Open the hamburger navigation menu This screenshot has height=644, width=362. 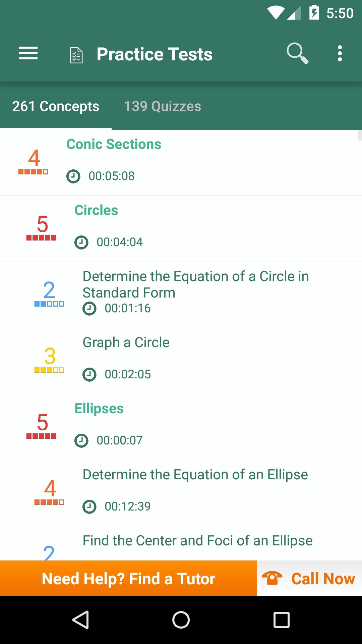coord(28,54)
